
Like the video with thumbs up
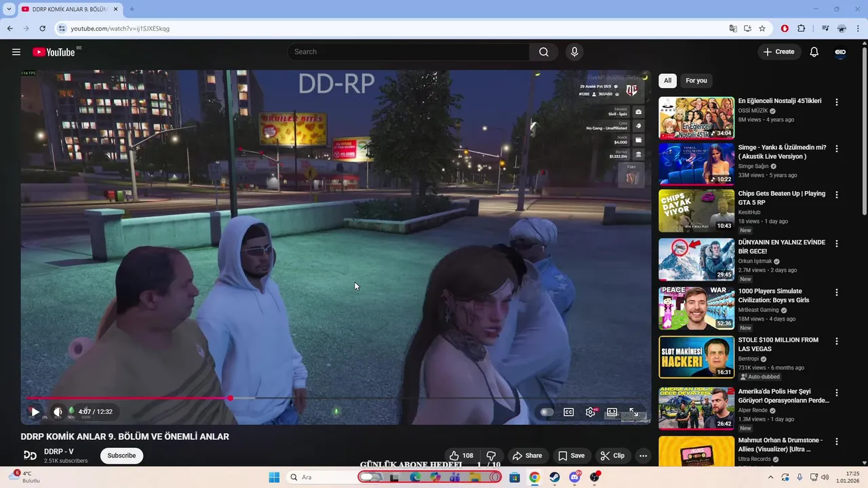pos(461,455)
